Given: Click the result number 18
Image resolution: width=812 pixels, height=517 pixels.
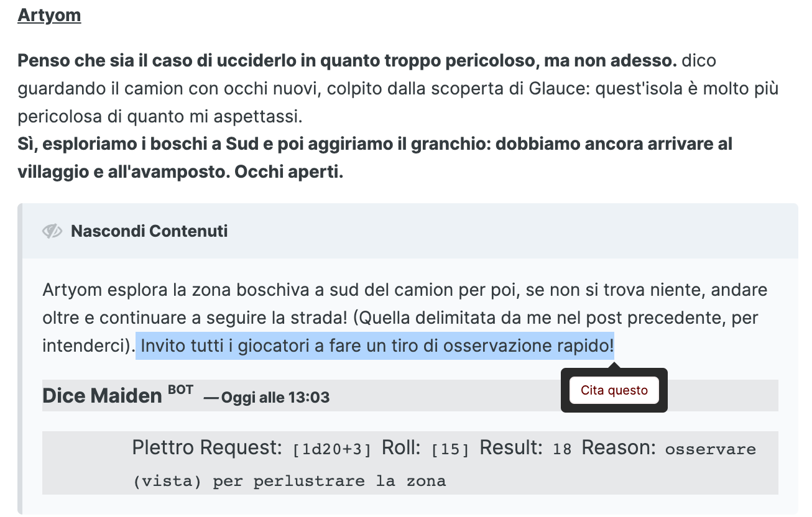Looking at the screenshot, I should [561, 450].
